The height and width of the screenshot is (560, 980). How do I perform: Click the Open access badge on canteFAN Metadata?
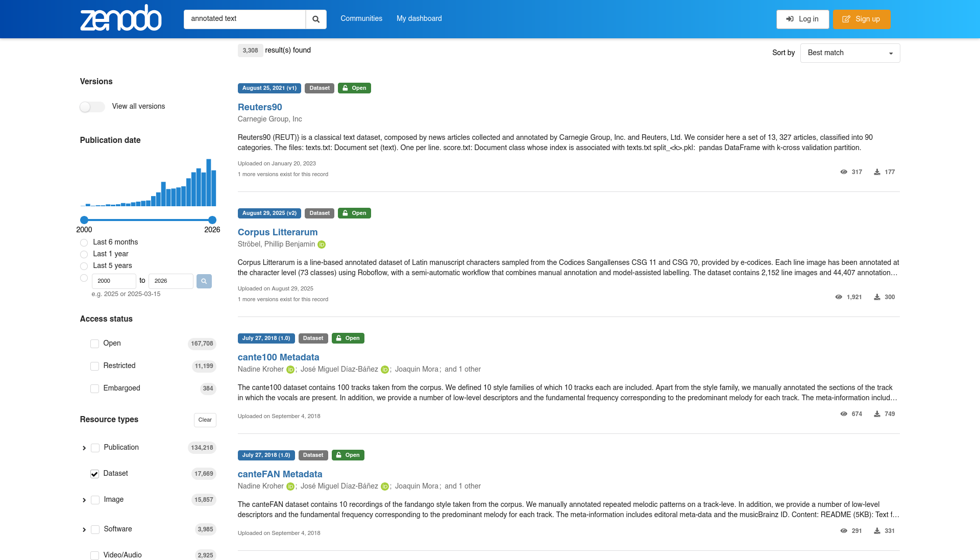coord(348,455)
